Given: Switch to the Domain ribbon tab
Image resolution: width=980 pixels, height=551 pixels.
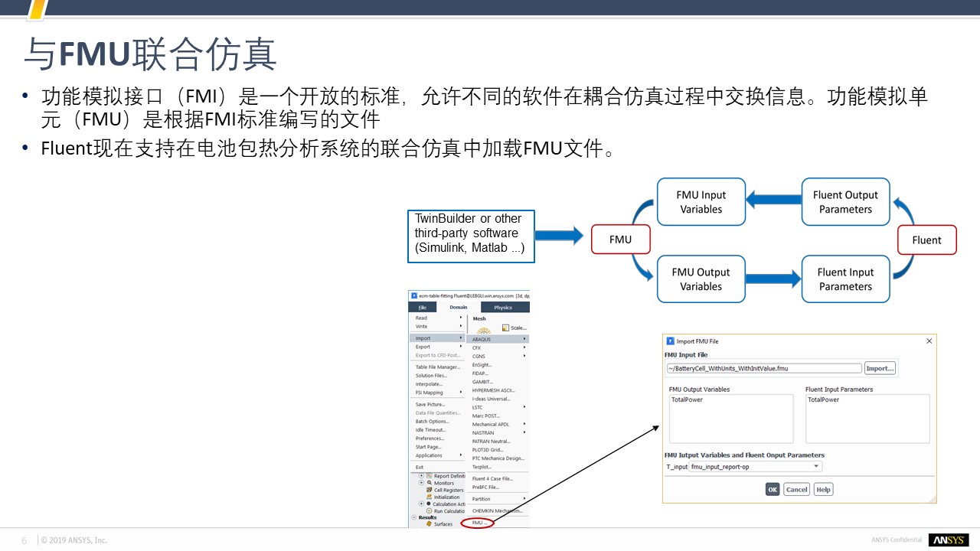Looking at the screenshot, I should click(x=458, y=308).
